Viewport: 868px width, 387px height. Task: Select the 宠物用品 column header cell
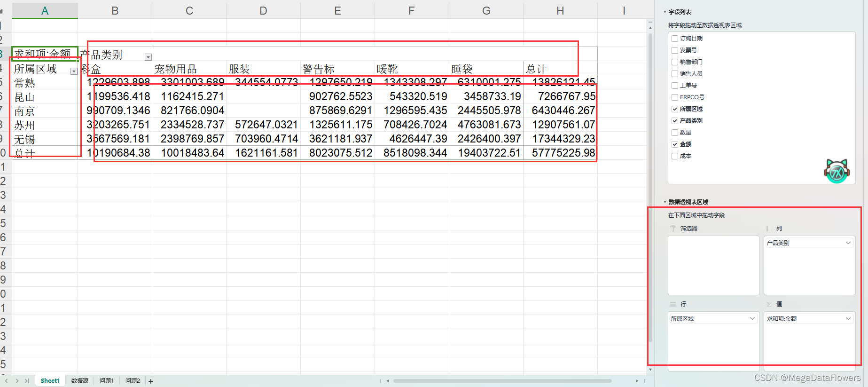[189, 69]
